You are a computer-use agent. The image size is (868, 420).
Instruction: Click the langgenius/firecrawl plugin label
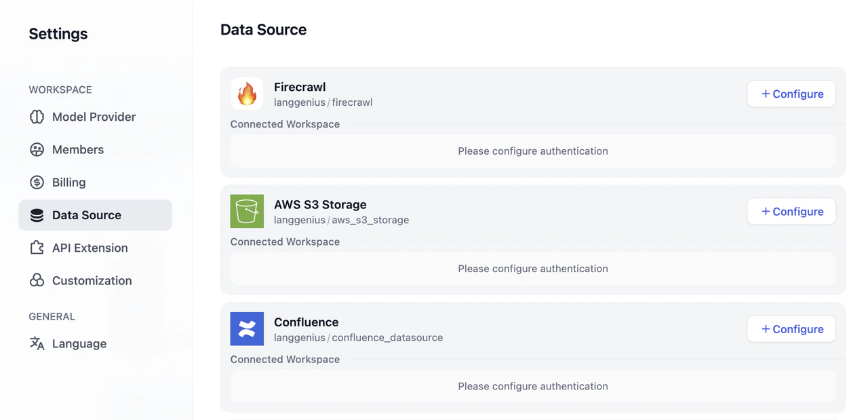[x=323, y=102]
